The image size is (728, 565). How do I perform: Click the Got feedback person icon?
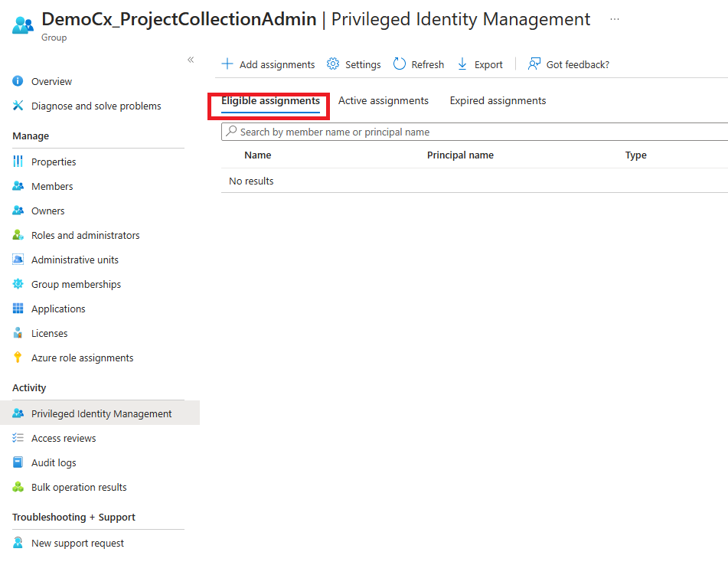(534, 64)
